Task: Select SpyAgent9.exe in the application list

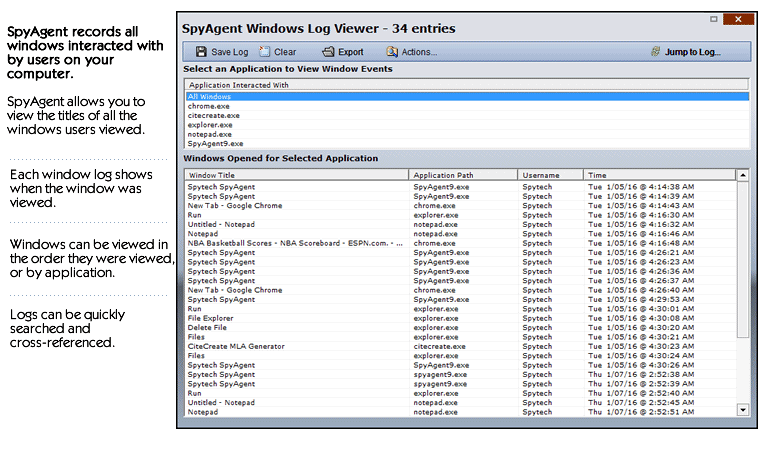Action: tap(467, 144)
